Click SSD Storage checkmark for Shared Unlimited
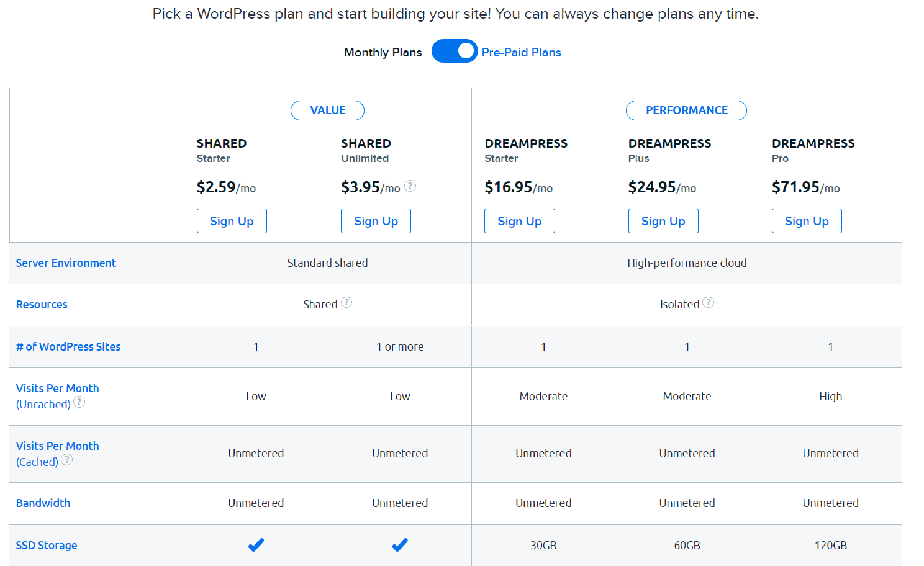 [x=400, y=545]
